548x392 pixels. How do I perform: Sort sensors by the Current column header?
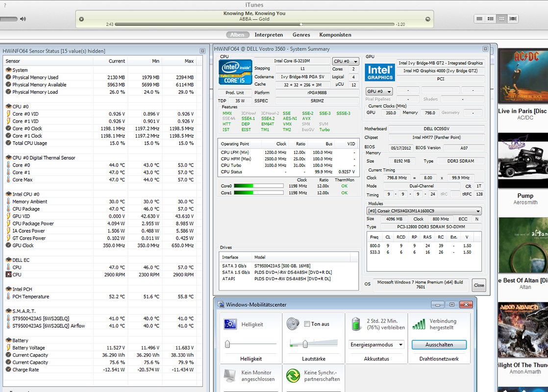(110, 61)
